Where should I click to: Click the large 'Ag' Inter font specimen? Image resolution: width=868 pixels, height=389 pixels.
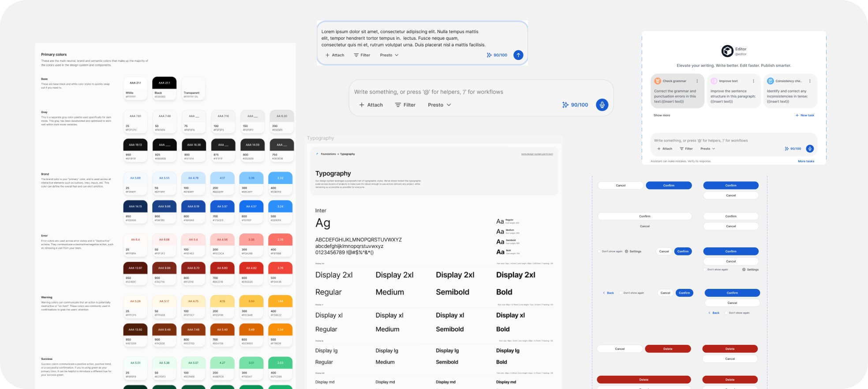click(x=323, y=223)
